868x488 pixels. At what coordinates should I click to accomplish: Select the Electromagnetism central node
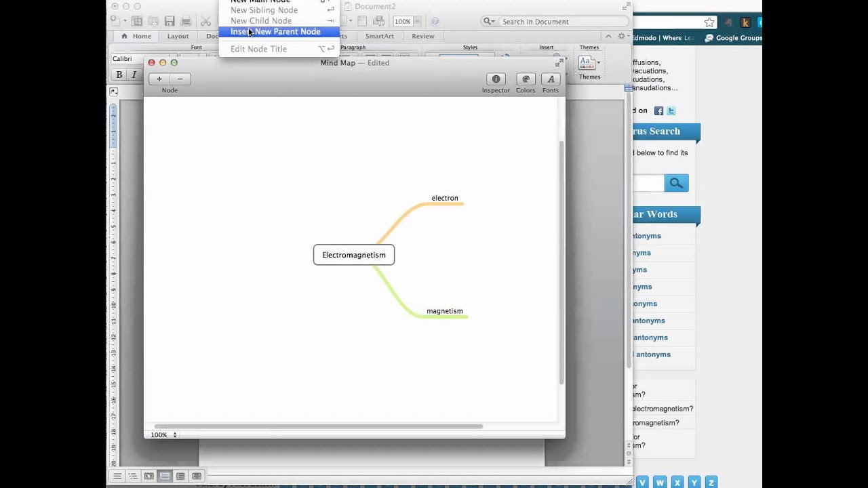[354, 255]
